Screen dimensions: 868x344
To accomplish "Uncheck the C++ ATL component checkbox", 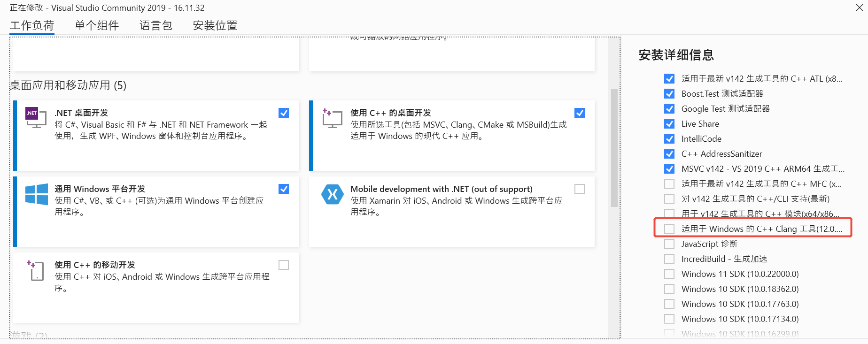I will [x=669, y=79].
